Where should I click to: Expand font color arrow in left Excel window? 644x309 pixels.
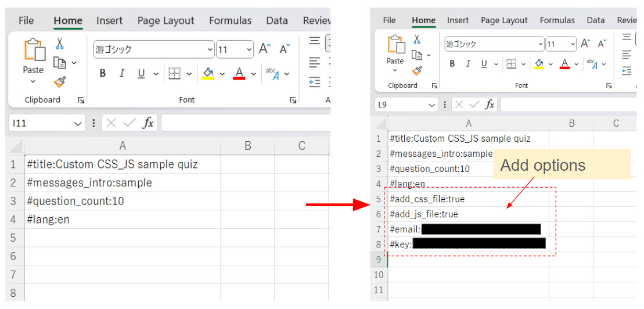[x=253, y=74]
